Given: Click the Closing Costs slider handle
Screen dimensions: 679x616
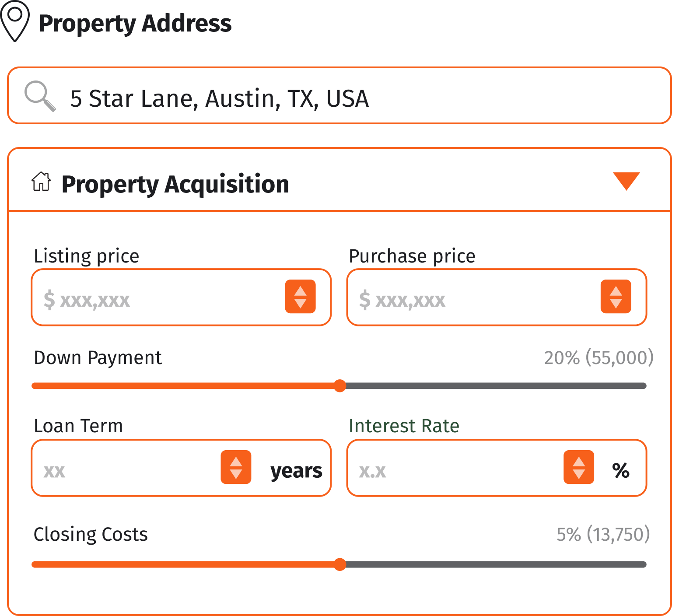Looking at the screenshot, I should 340,565.
